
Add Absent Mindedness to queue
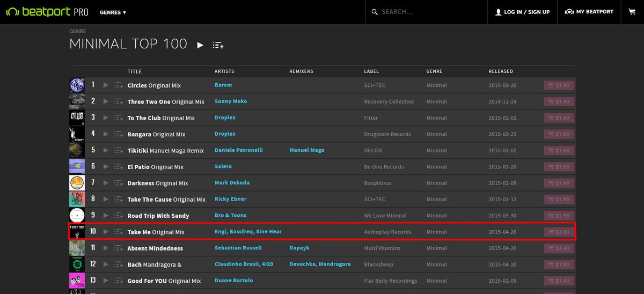tap(119, 248)
